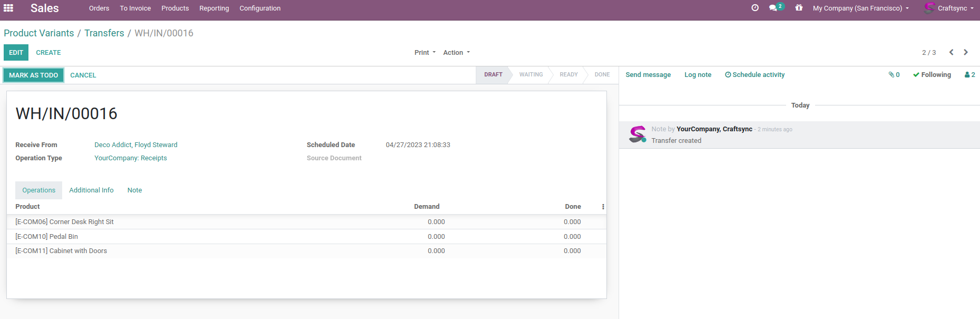Open the apps grid menu icon

tap(8, 8)
